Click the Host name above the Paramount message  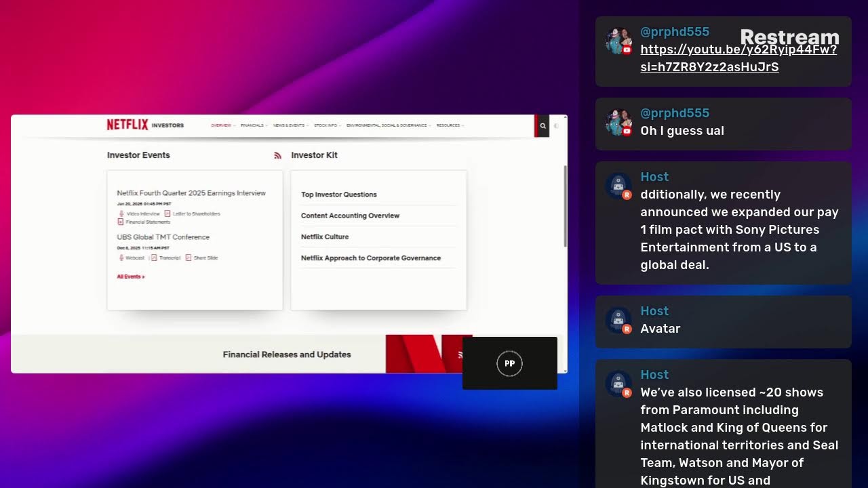654,375
